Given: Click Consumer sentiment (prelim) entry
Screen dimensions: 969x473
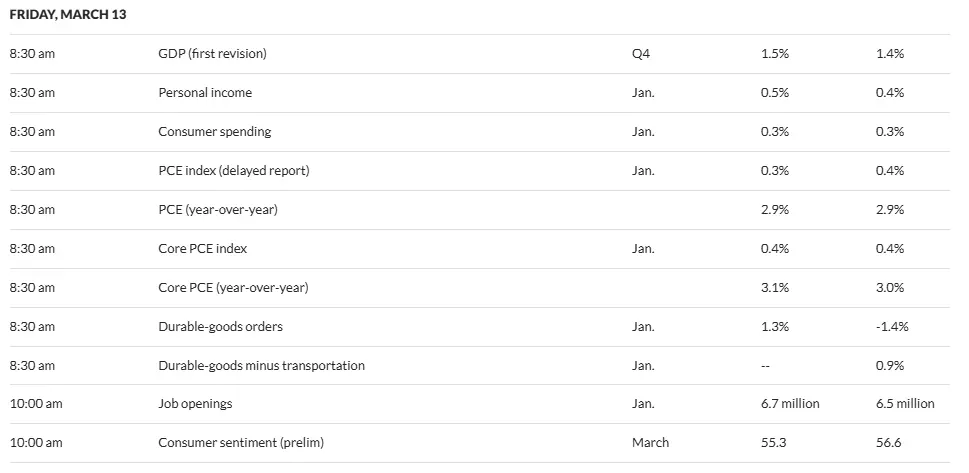Looking at the screenshot, I should (x=241, y=443).
